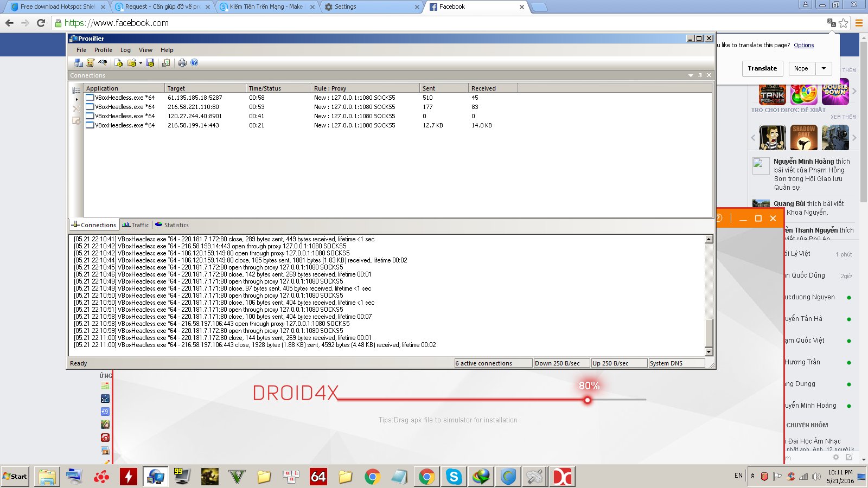Click the Droid4X loading progress slider handle
868x488 pixels.
pyautogui.click(x=587, y=400)
